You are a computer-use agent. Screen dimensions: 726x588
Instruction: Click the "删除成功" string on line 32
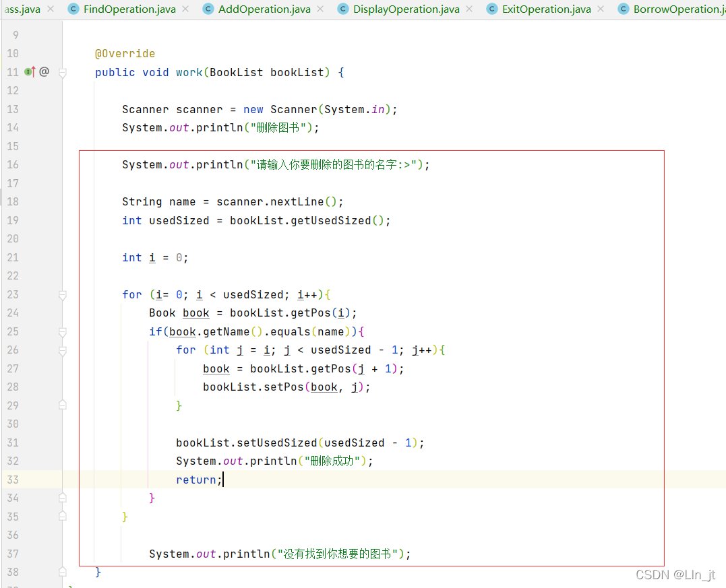point(332,461)
